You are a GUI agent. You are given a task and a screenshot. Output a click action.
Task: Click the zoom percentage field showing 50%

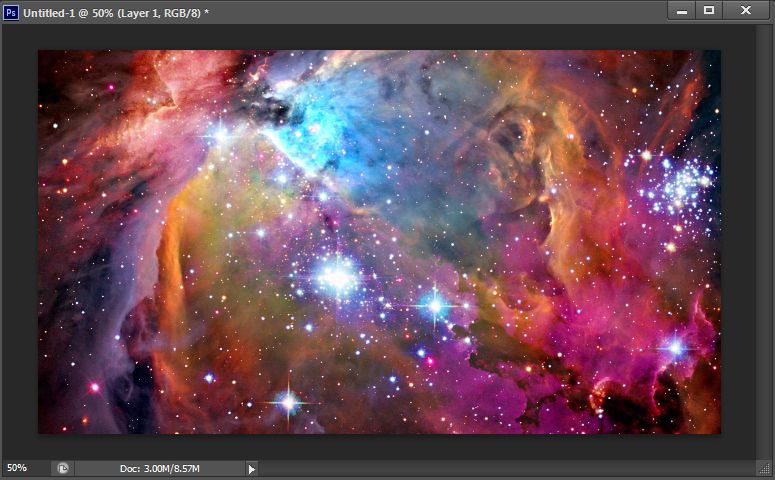click(x=26, y=468)
